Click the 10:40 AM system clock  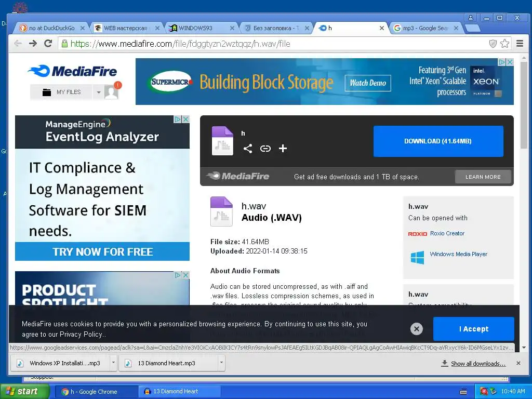513,391
